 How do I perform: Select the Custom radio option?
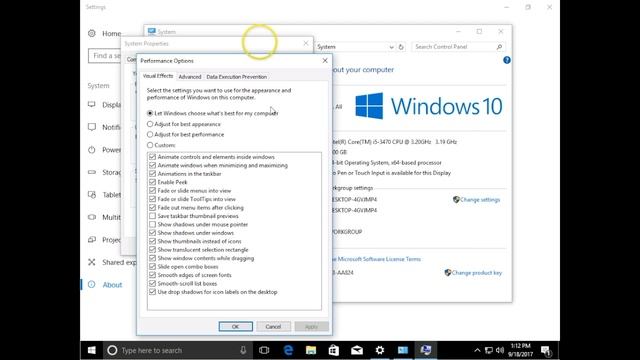click(161, 145)
